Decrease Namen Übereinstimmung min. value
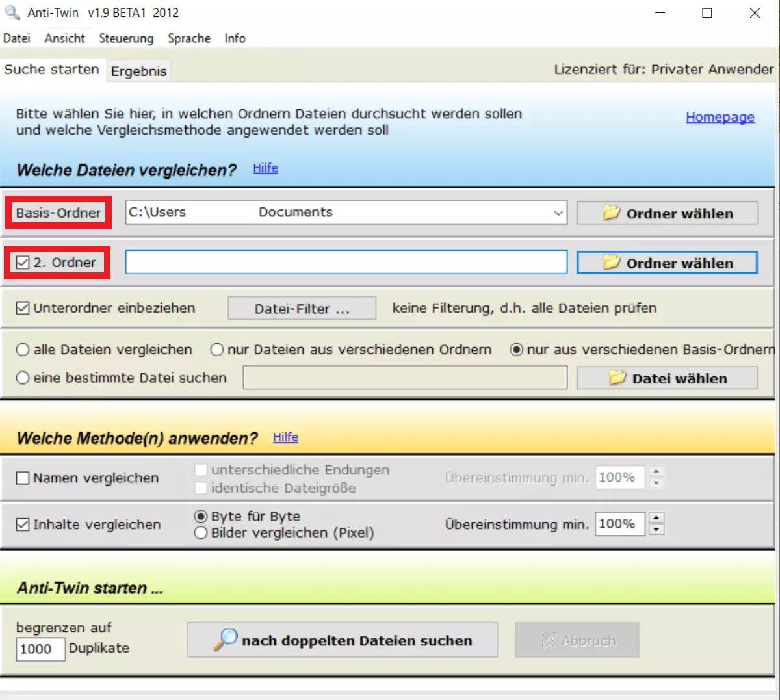Image resolution: width=780 pixels, height=700 pixels. coord(656,483)
